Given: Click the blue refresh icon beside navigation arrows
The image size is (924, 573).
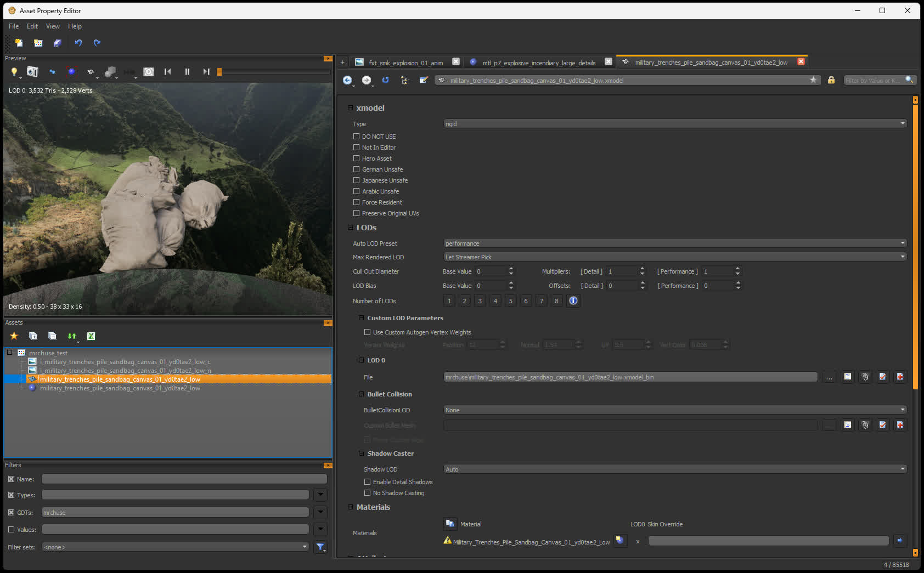Looking at the screenshot, I should (x=386, y=80).
